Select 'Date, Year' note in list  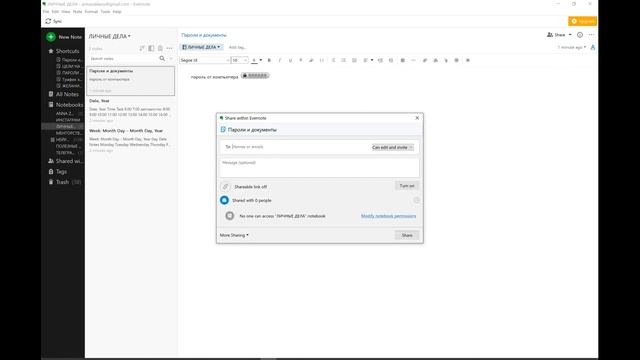tap(131, 110)
